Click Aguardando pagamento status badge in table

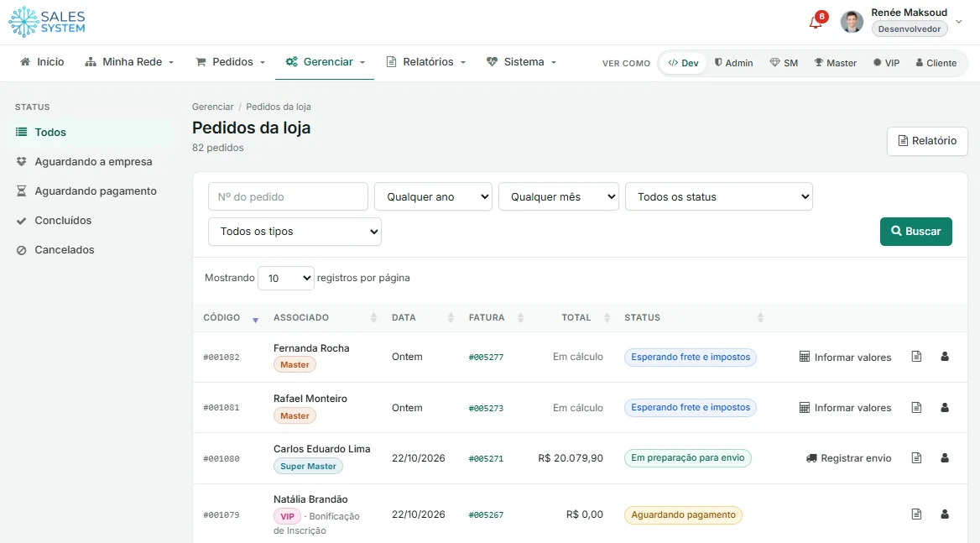pyautogui.click(x=683, y=514)
